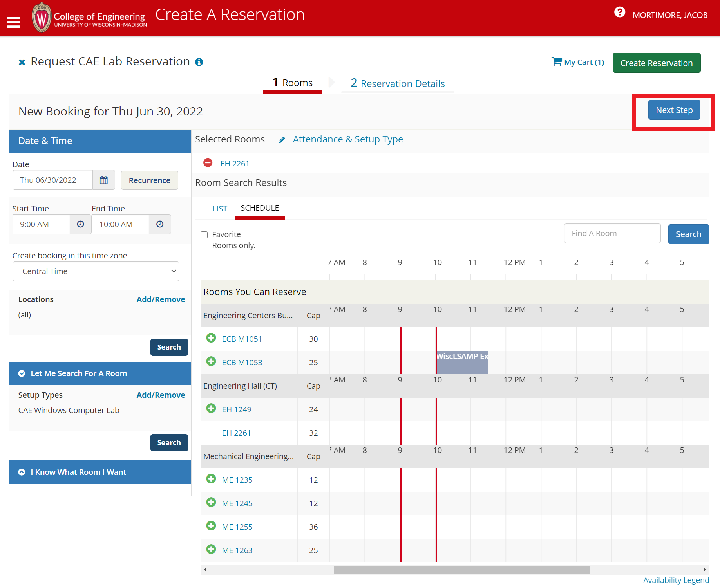The height and width of the screenshot is (588, 720).
Task: Open the My Cart shopping cart icon
Action: pos(557,61)
